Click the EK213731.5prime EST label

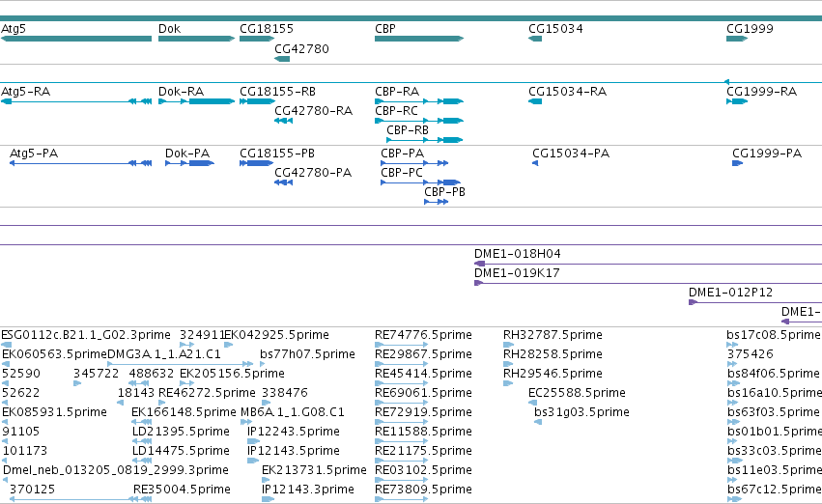tap(314, 470)
